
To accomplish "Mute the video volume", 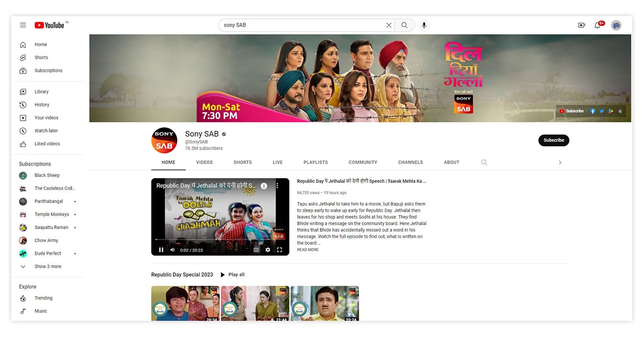I will [172, 250].
